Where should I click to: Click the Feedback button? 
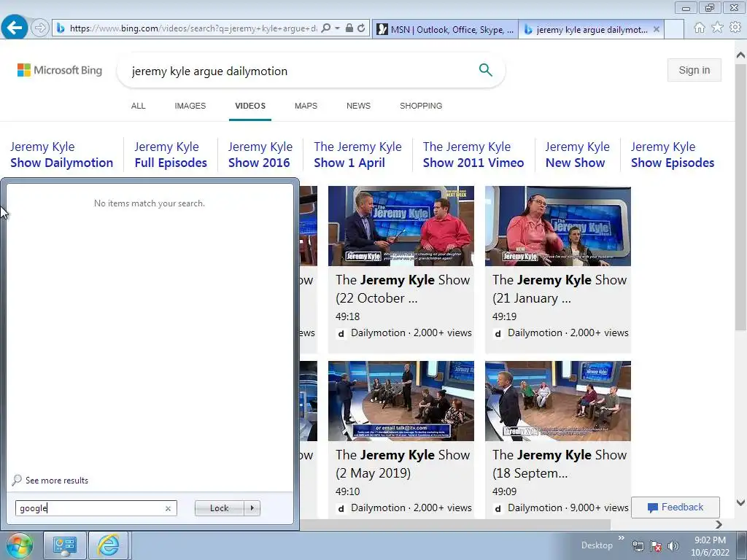click(x=676, y=507)
